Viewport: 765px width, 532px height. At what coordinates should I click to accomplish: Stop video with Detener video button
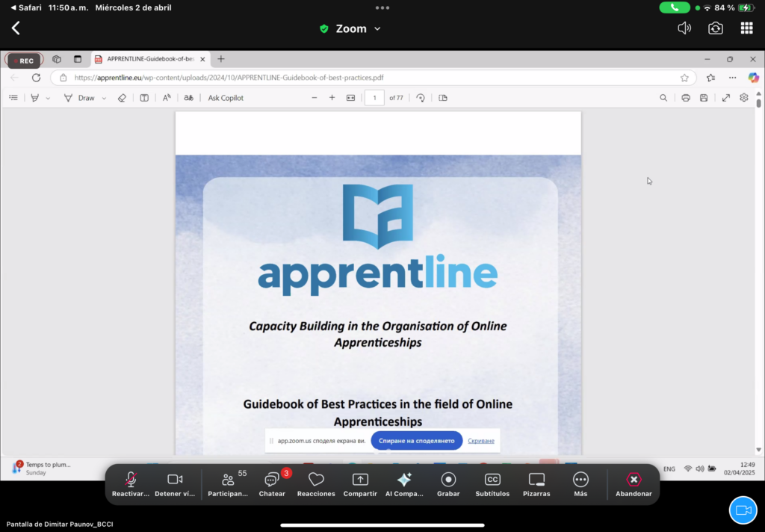(175, 483)
